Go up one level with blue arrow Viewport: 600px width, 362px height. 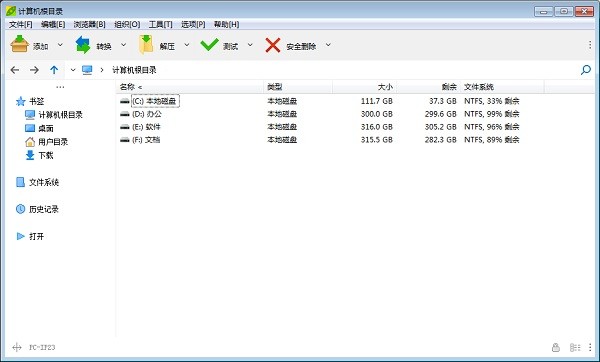54,70
